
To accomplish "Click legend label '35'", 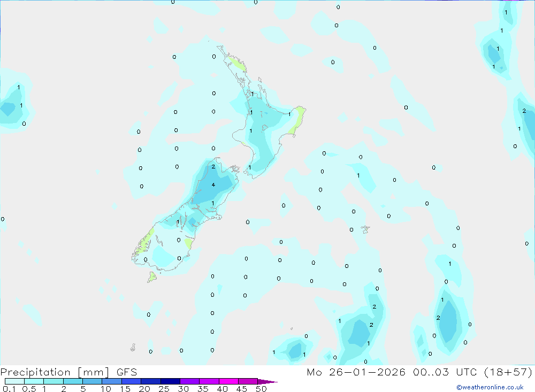I will point(203,389).
